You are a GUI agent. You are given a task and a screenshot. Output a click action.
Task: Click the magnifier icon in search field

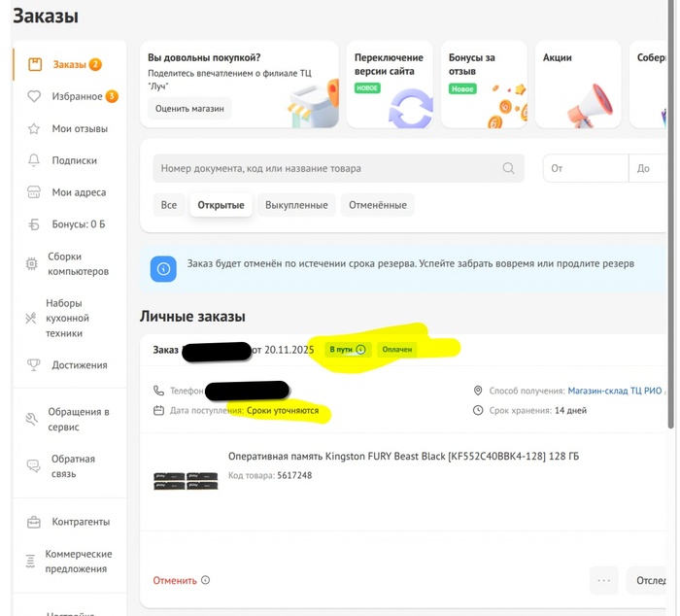(508, 168)
